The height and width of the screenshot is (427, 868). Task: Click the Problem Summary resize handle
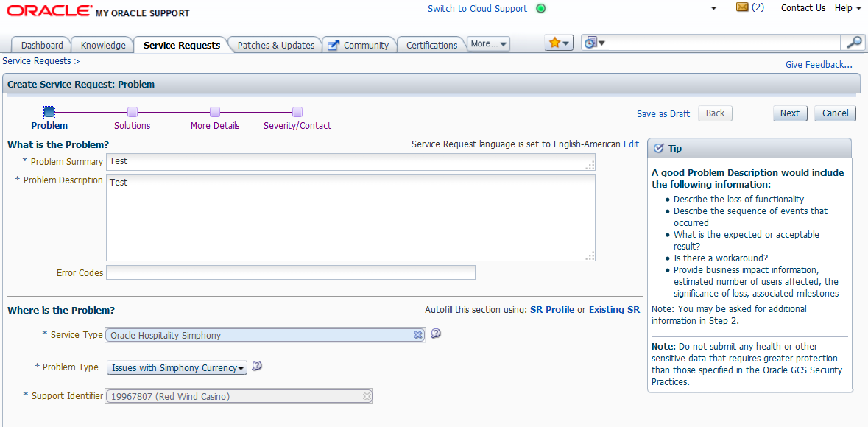coord(590,165)
